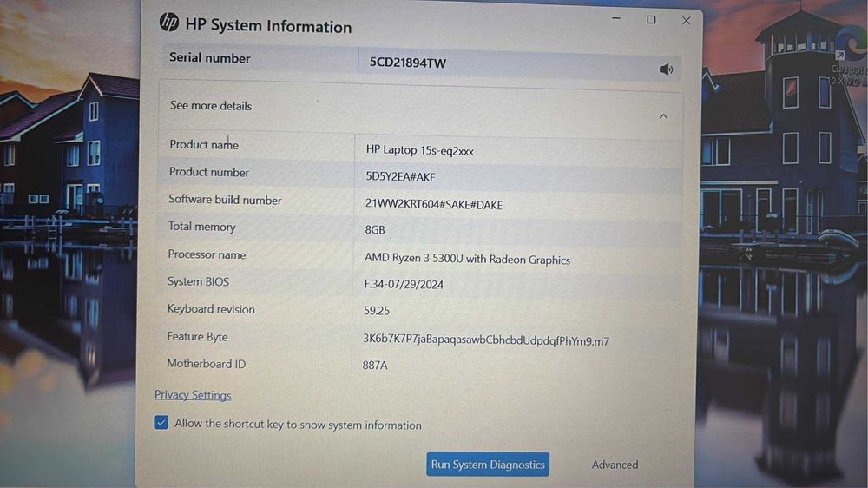The image size is (868, 488).
Task: Select the Feature Byte value string
Action: (x=486, y=340)
